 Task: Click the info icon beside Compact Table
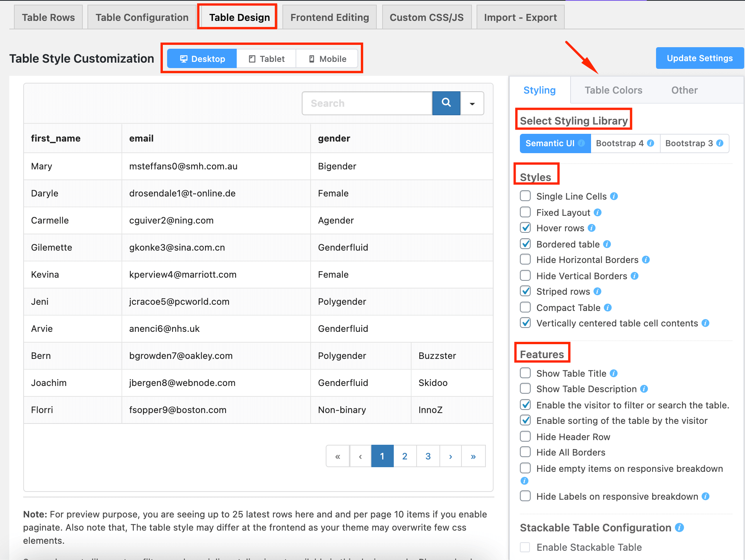(x=608, y=307)
